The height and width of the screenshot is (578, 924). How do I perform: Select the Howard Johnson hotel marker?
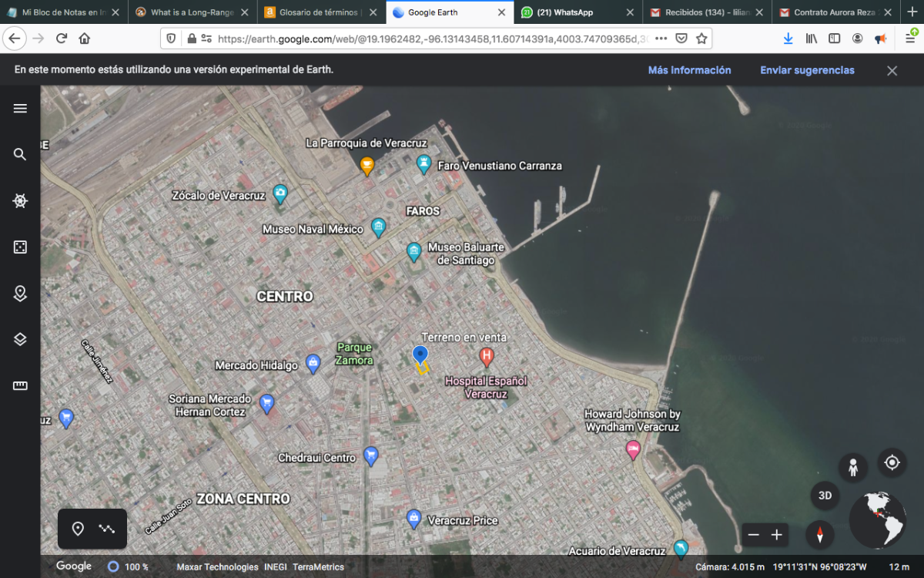pos(633,449)
